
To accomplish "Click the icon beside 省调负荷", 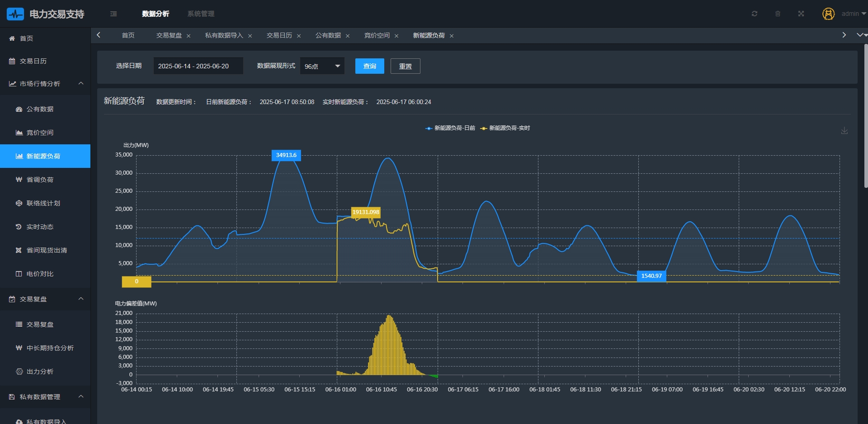I will tap(19, 180).
